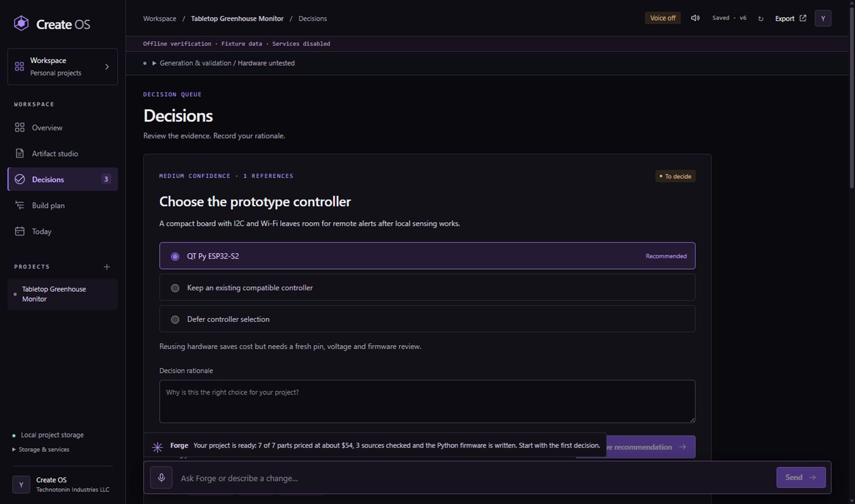Select Defer controller selection option
Screen dimensions: 855x504
[x=427, y=319]
